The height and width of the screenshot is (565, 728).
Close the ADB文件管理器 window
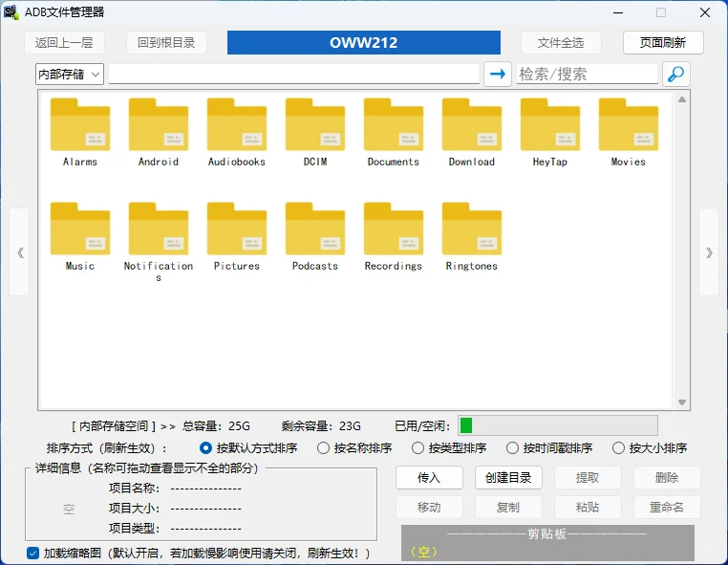(x=705, y=12)
